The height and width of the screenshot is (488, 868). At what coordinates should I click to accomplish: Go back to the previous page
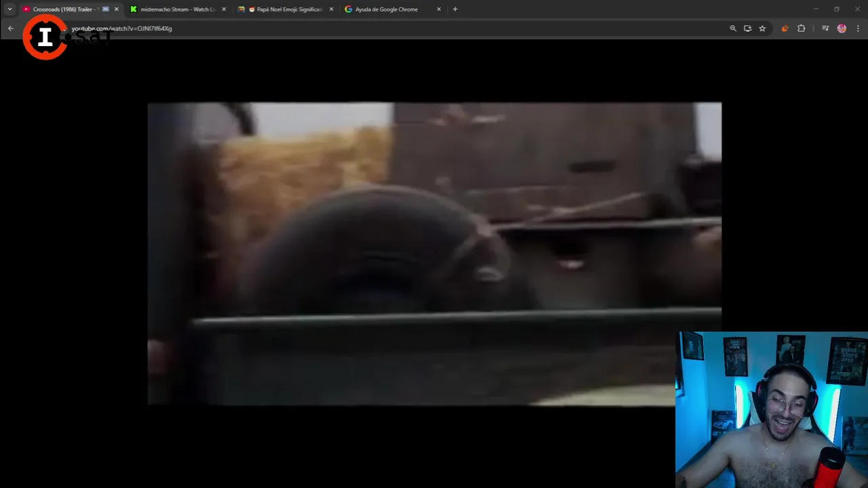[x=10, y=28]
